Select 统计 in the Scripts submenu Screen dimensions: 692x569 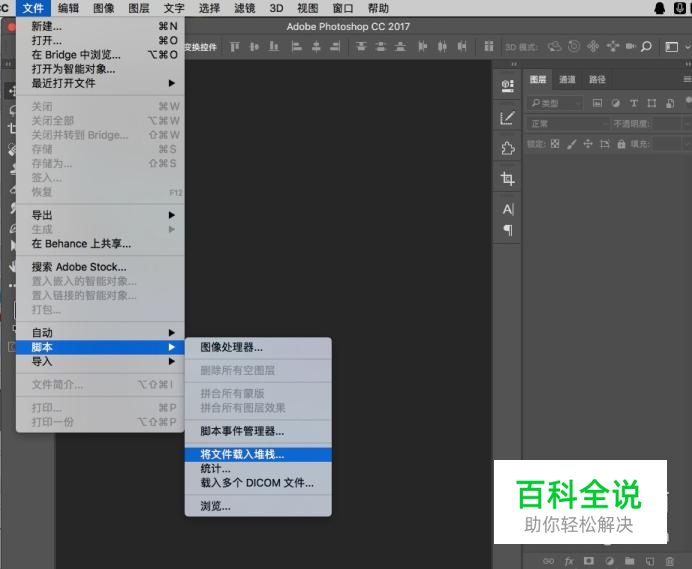258,468
